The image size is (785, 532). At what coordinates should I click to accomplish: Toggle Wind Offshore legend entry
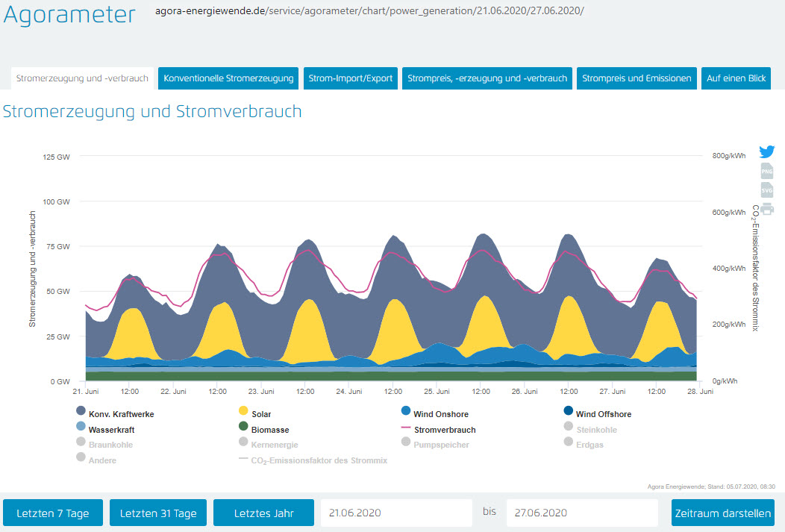pos(602,414)
